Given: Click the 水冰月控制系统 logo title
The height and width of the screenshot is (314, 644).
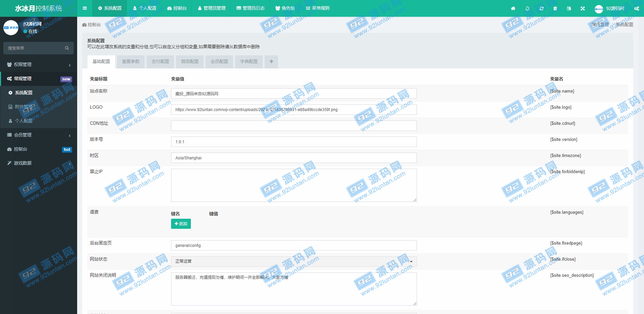Looking at the screenshot, I should click(39, 8).
